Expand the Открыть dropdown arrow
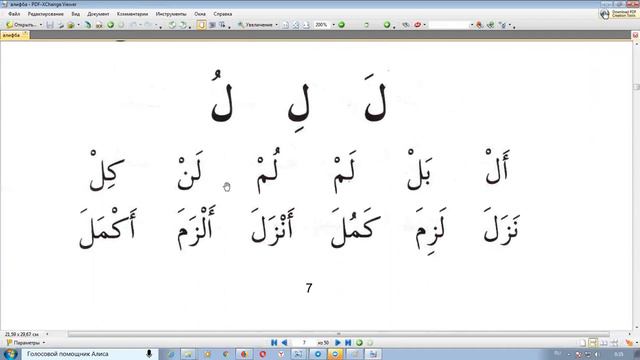This screenshot has height=360, width=640. point(41,25)
